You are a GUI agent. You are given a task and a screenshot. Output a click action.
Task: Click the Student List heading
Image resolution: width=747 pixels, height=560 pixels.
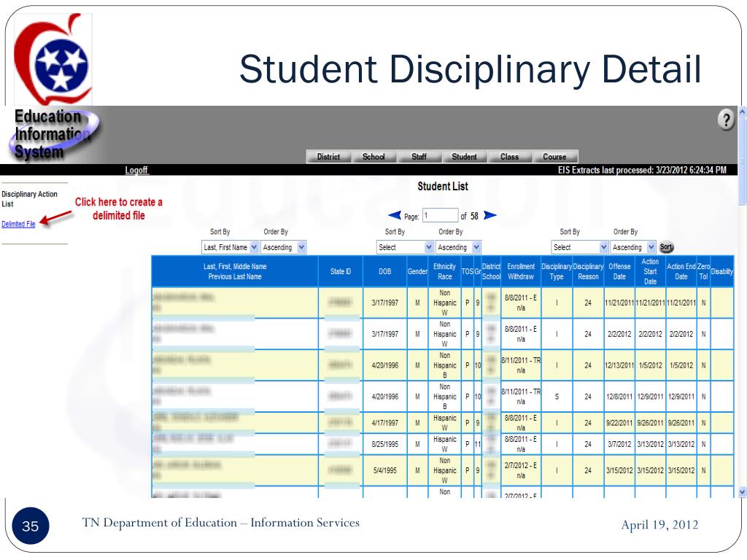(443, 186)
